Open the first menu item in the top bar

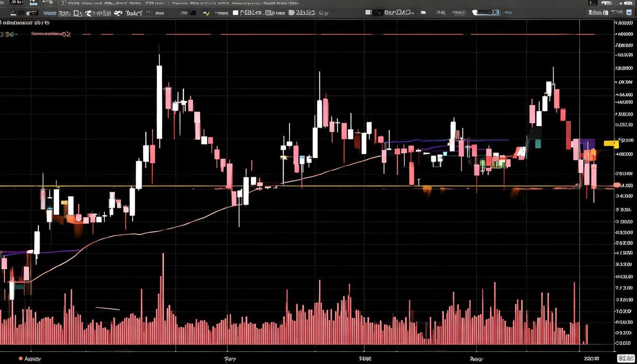point(16,2)
